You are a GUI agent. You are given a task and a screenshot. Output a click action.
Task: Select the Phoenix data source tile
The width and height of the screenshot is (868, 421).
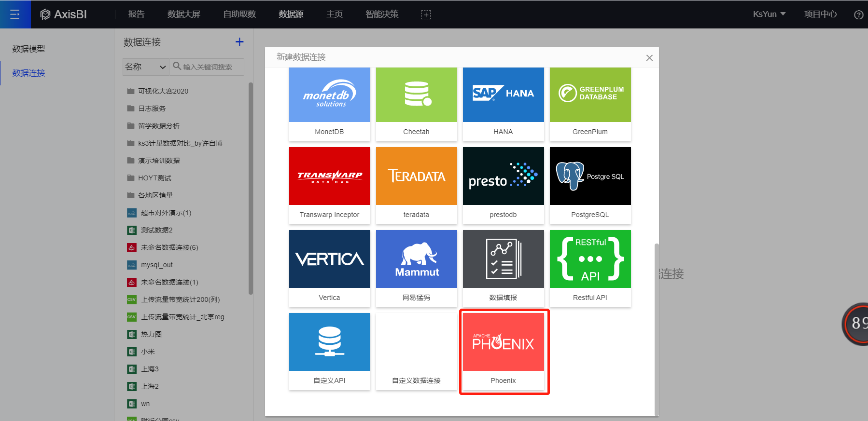tap(503, 351)
